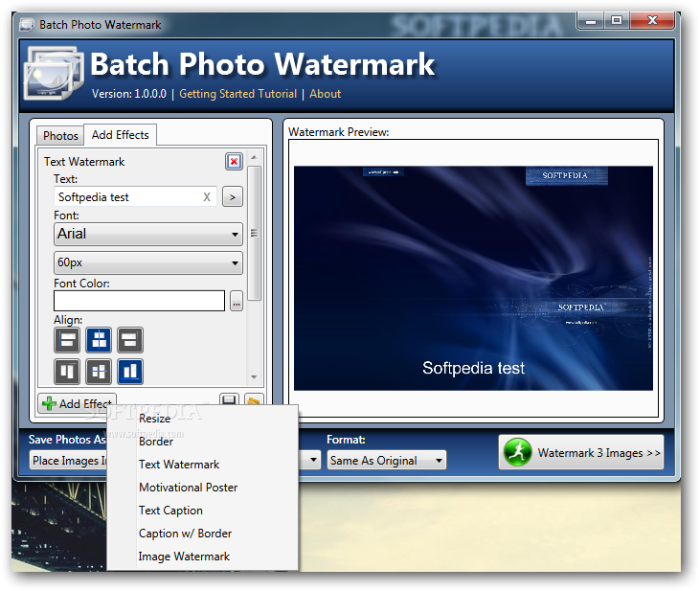The width and height of the screenshot is (700, 591).
Task: Click the Font Color: label
Action: [81, 284]
